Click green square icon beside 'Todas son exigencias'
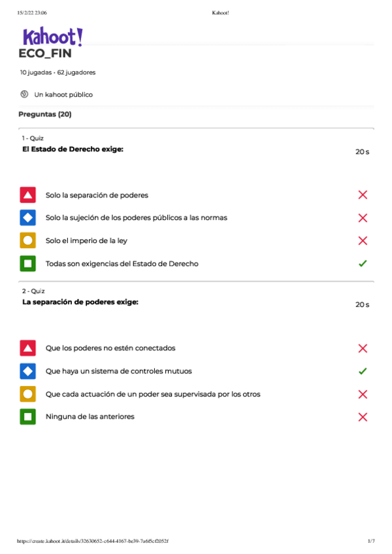Image resolution: width=392 pixels, height=554 pixels. (27, 263)
